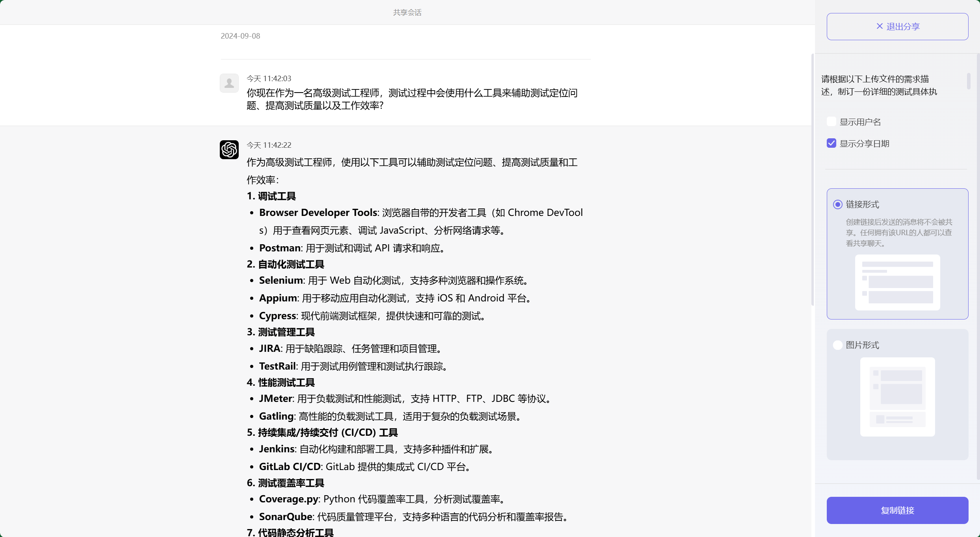Viewport: 980px width, 537px height.
Task: Click the share title text 请根据以下上传文件的需求描述
Action: click(x=879, y=85)
